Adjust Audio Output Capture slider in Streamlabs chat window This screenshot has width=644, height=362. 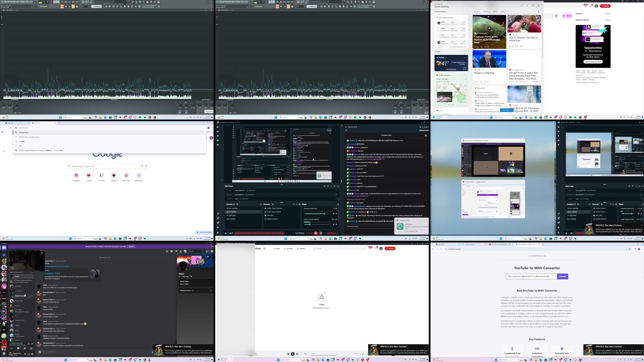coord(316,224)
